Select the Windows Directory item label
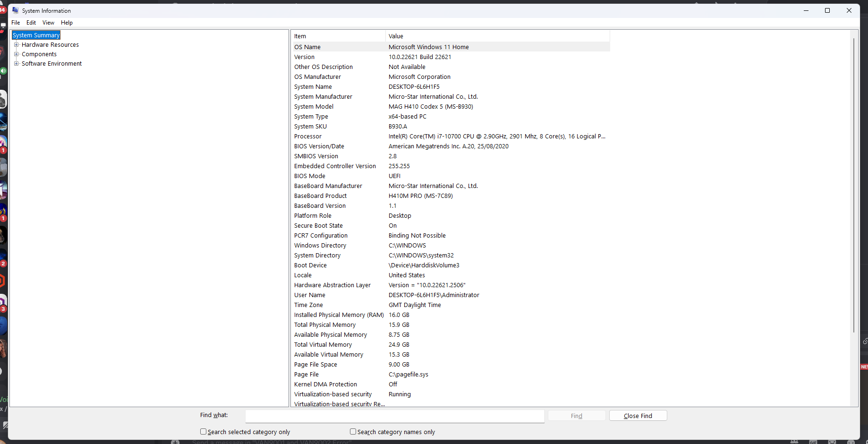Viewport: 868px width, 444px height. pyautogui.click(x=320, y=246)
